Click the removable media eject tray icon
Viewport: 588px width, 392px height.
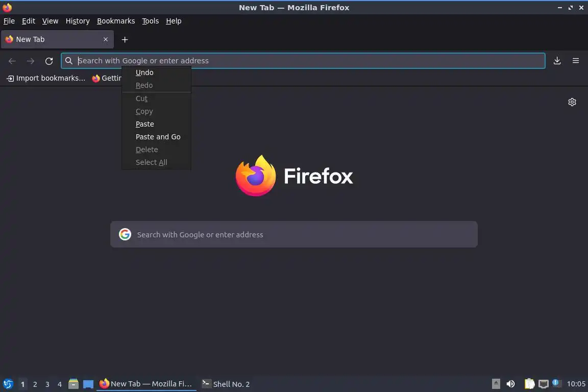pos(496,384)
